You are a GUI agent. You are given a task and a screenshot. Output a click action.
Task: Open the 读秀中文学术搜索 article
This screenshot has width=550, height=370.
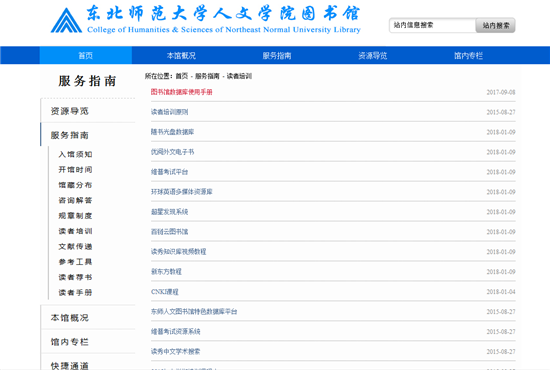click(x=175, y=351)
